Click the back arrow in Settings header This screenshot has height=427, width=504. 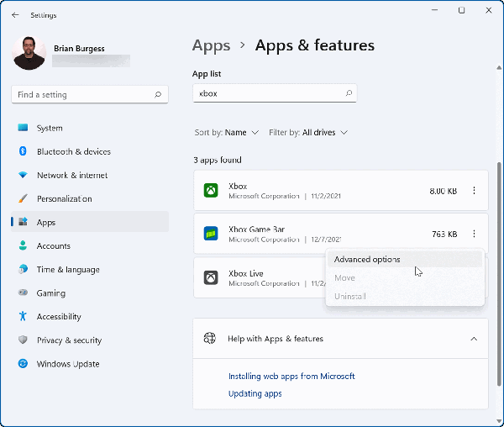[x=15, y=14]
